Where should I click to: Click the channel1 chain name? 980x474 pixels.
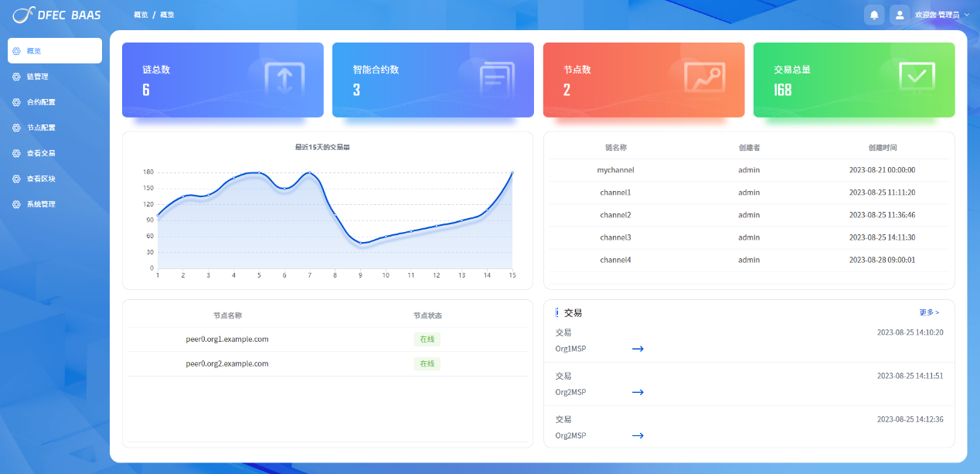coord(615,193)
